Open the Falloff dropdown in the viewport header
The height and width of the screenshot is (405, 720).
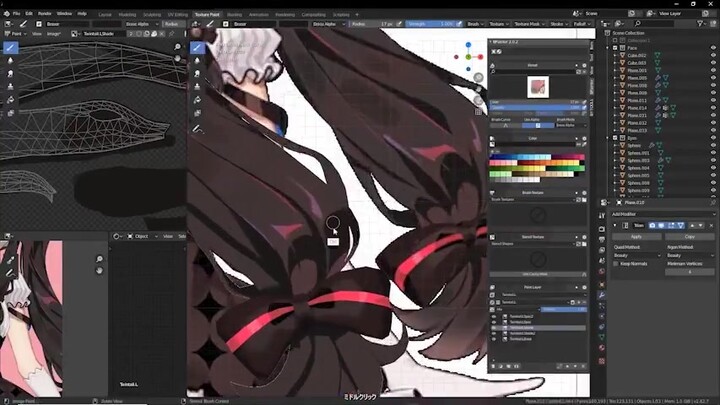582,24
